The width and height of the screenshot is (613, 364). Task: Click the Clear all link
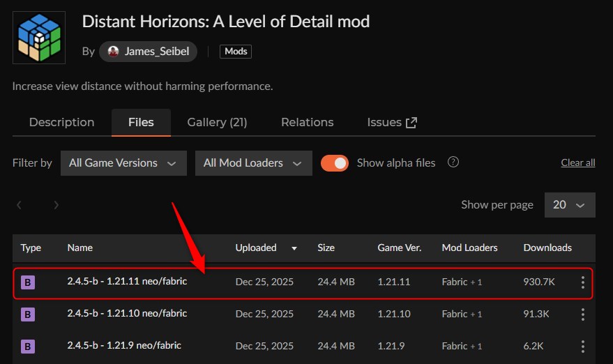click(x=578, y=162)
